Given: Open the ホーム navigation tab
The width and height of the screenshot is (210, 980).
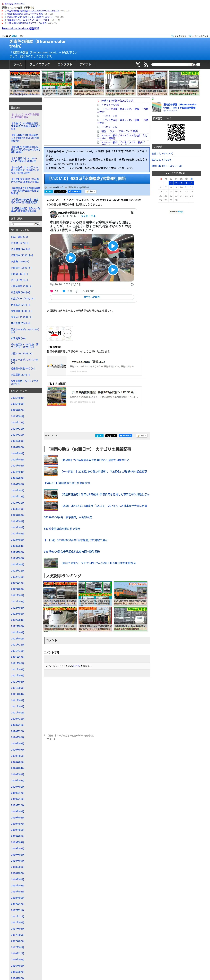Looking at the screenshot, I should point(17,65).
